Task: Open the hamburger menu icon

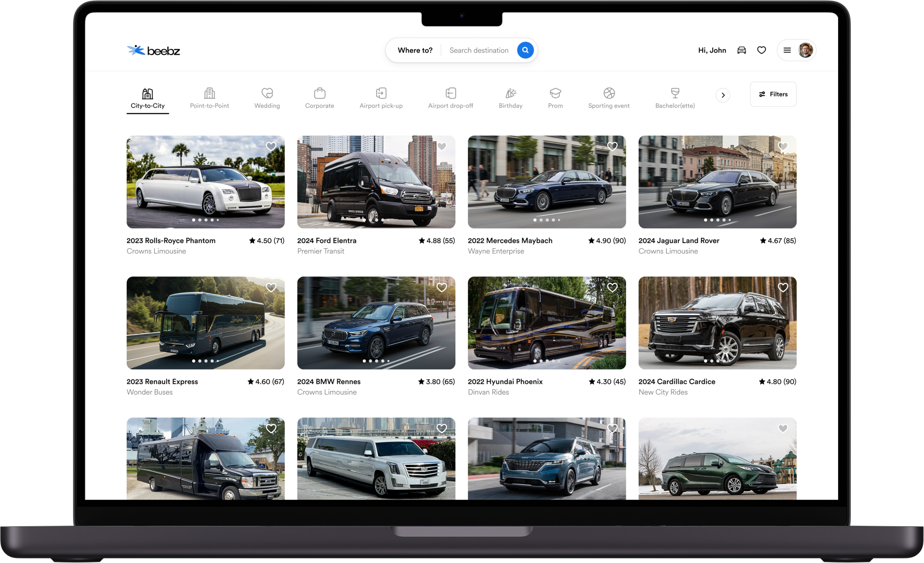Action: click(787, 50)
